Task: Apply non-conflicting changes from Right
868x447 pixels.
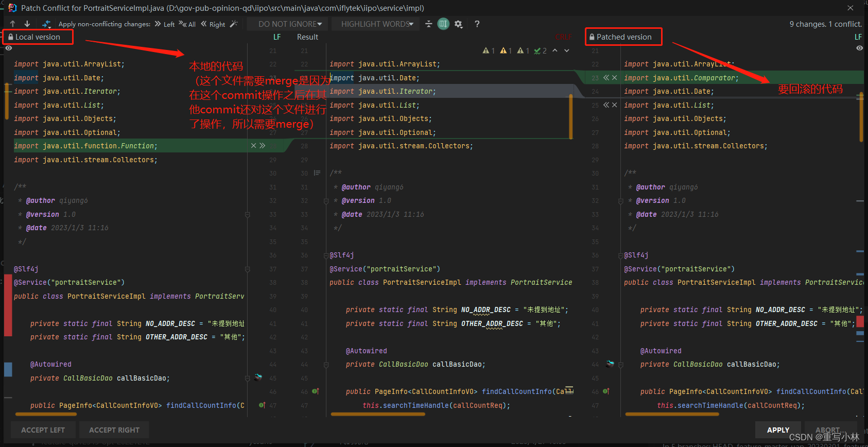Action: tap(213, 24)
